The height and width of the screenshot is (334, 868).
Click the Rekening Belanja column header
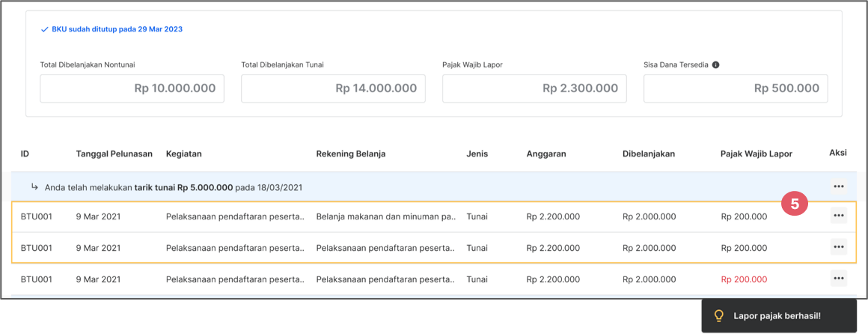click(350, 154)
